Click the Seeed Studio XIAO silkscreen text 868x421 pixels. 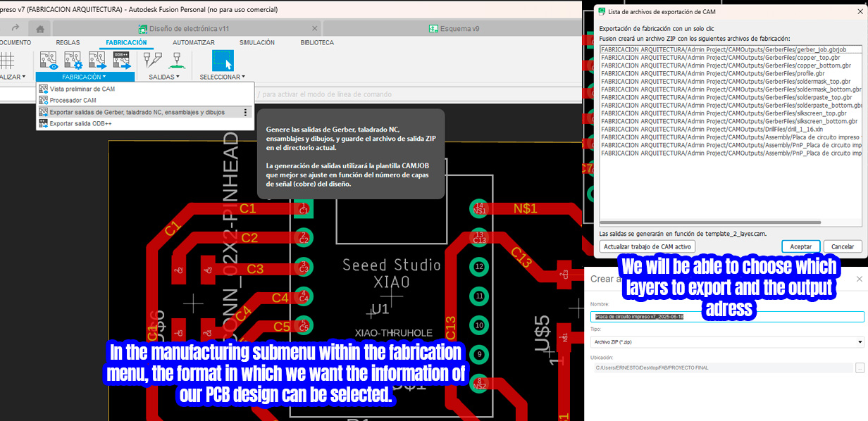pos(391,273)
